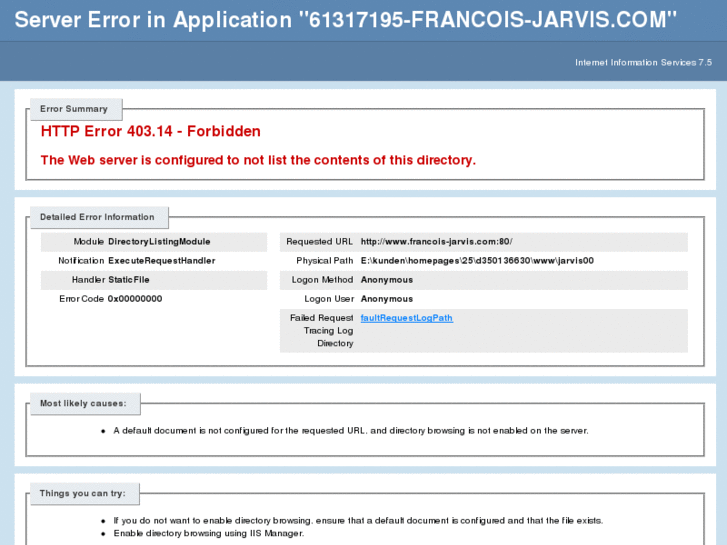Click the Internet Information Services 7.5 text
Image resolution: width=727 pixels, height=545 pixels.
(x=643, y=63)
